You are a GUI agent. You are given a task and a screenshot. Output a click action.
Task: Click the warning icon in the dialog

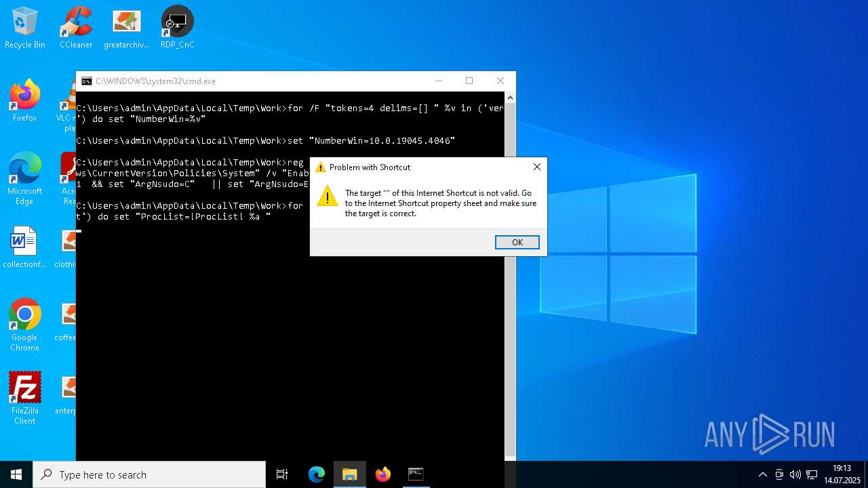click(x=327, y=196)
